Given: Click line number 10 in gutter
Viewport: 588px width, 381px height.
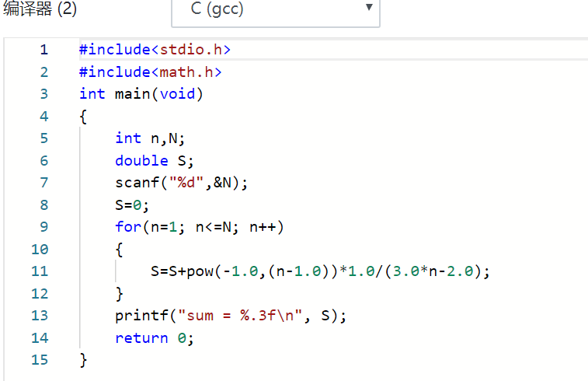Looking at the screenshot, I should point(40,250).
